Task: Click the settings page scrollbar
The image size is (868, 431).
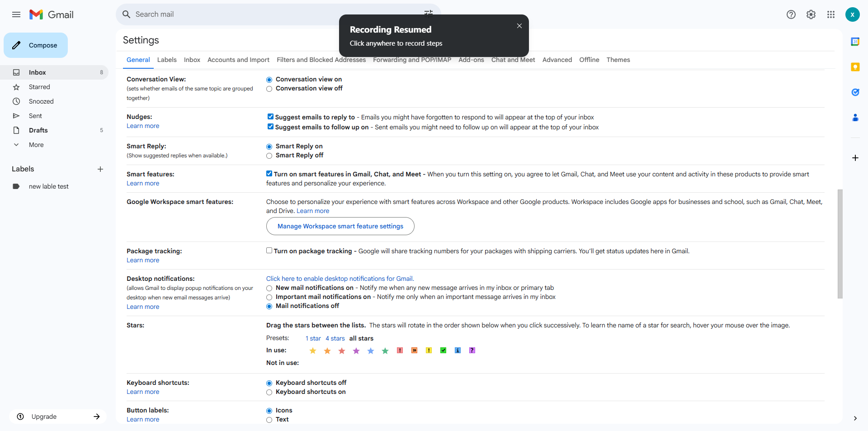Action: (840, 244)
